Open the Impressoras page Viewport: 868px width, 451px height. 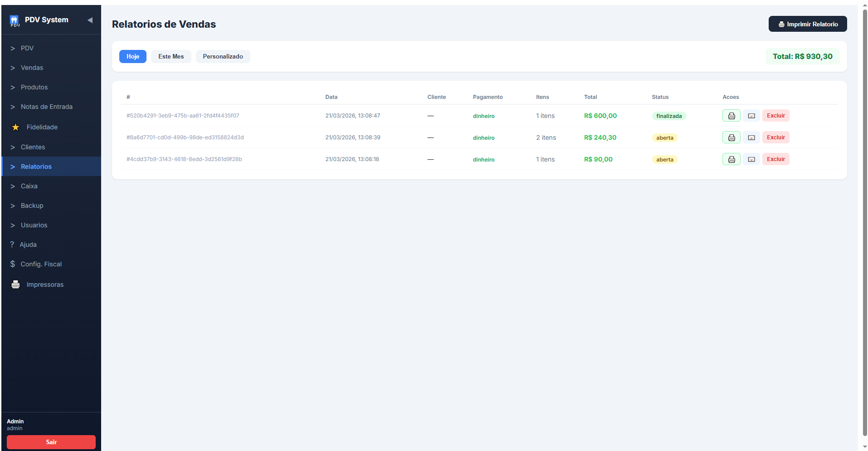pyautogui.click(x=44, y=284)
